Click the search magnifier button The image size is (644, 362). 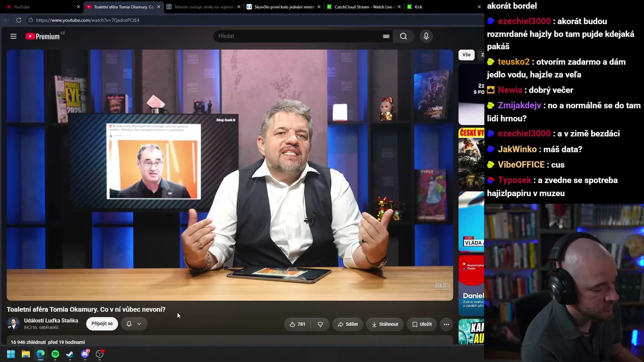[x=404, y=36]
